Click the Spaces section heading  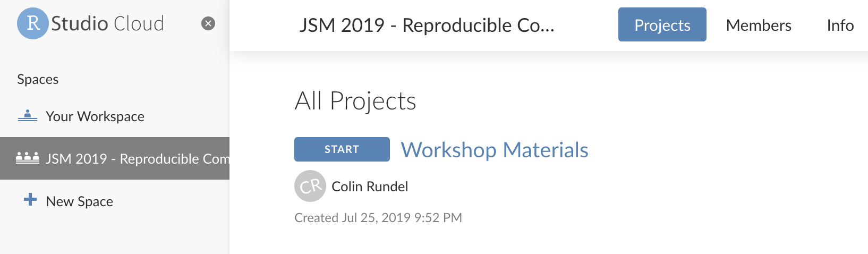[38, 79]
